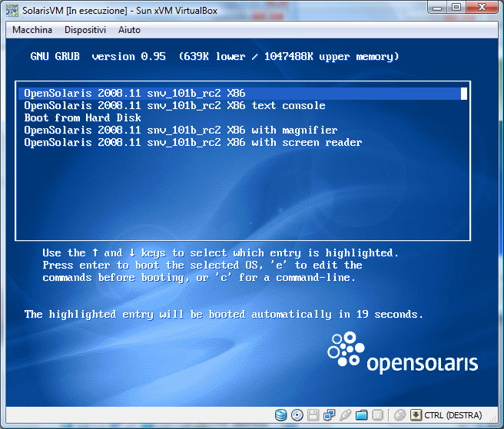The height and width of the screenshot is (429, 504).
Task: Select the OpenSolaris with magnifier entry
Action: tap(181, 130)
